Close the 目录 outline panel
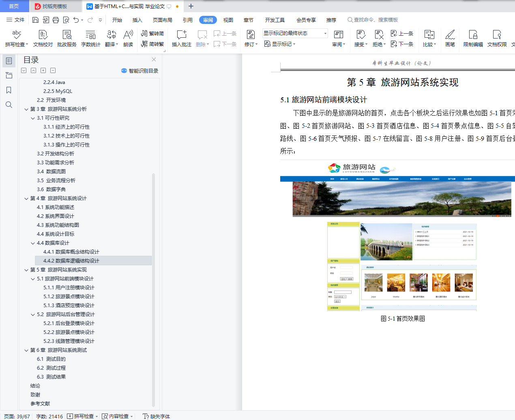The height and width of the screenshot is (420, 515). [x=154, y=60]
